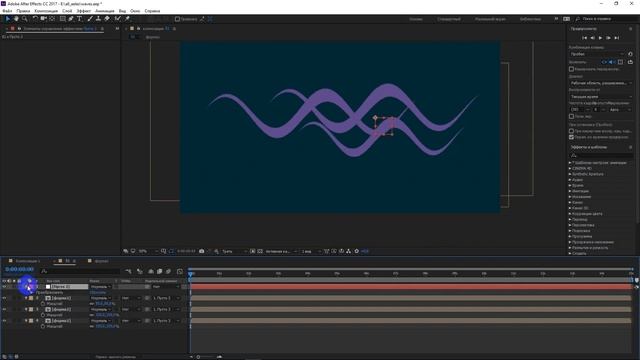Step to the next frame
Viewport: 640px width, 360px height.
tap(608, 38)
